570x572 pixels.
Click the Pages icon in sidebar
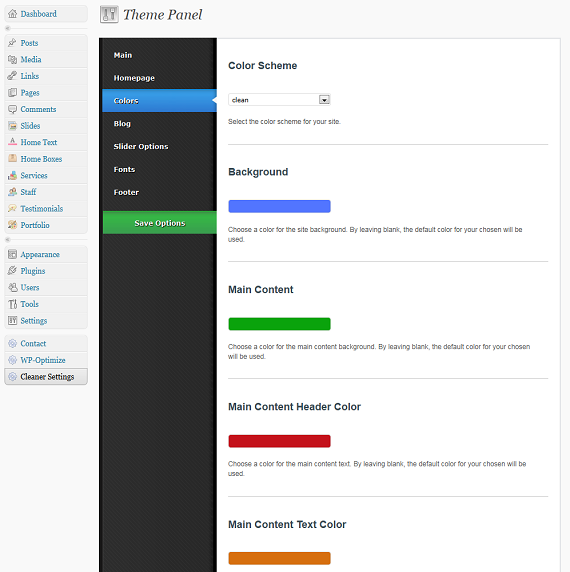click(x=12, y=93)
